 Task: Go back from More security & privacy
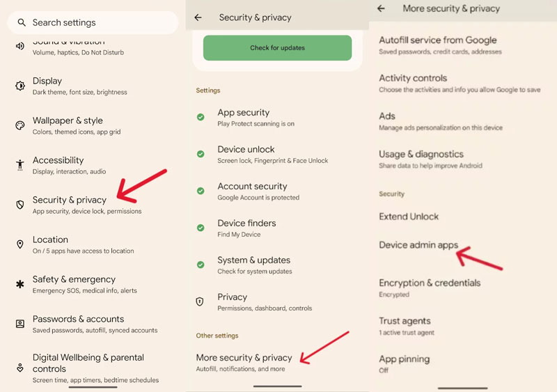[381, 8]
